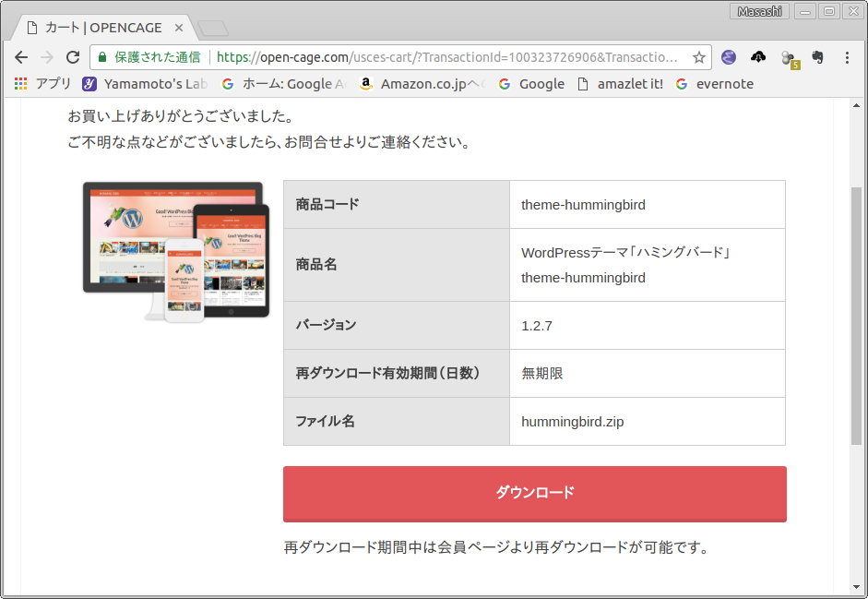Open the Evernote elephant extension
Viewport: 868px width, 599px height.
pos(817,57)
